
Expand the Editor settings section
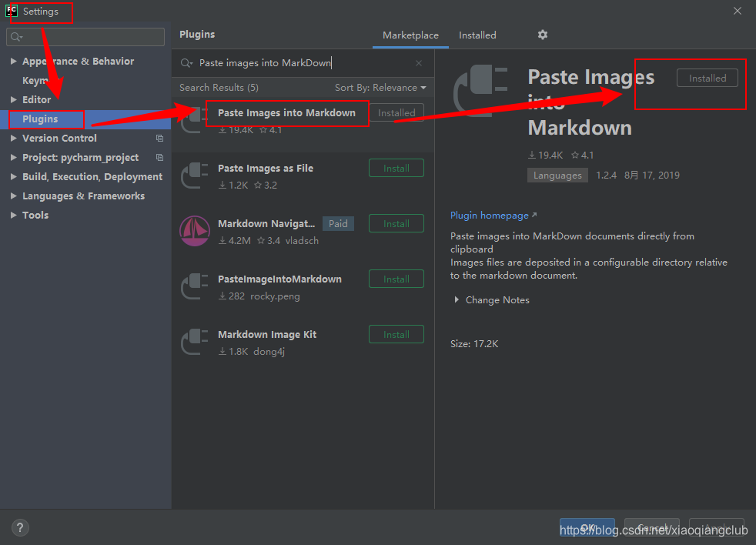click(x=14, y=100)
